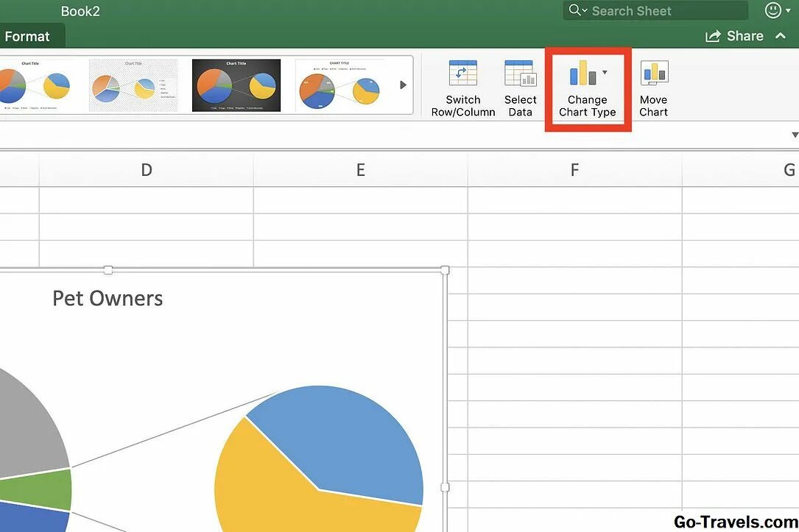799x532 pixels.
Task: Click in the Search Sheet field
Action: click(x=655, y=10)
